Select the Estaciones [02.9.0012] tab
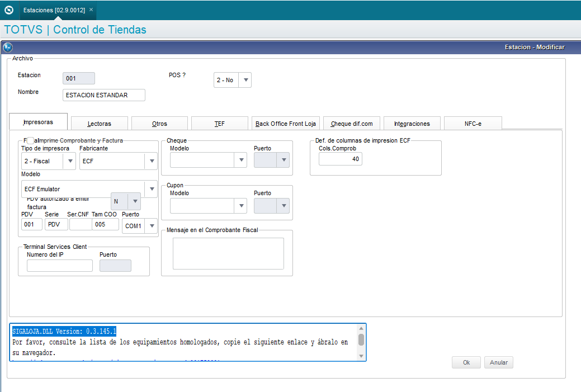Viewport: 581px width, 392px height. tap(54, 10)
